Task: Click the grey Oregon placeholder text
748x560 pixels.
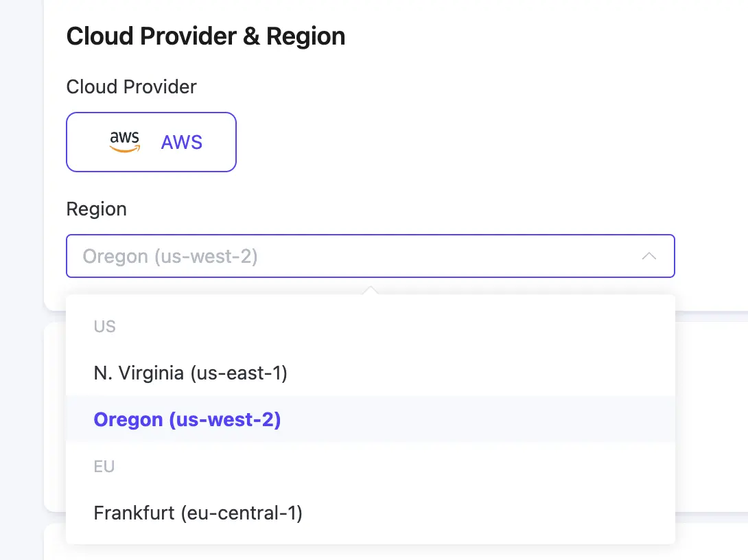Action: click(x=170, y=257)
